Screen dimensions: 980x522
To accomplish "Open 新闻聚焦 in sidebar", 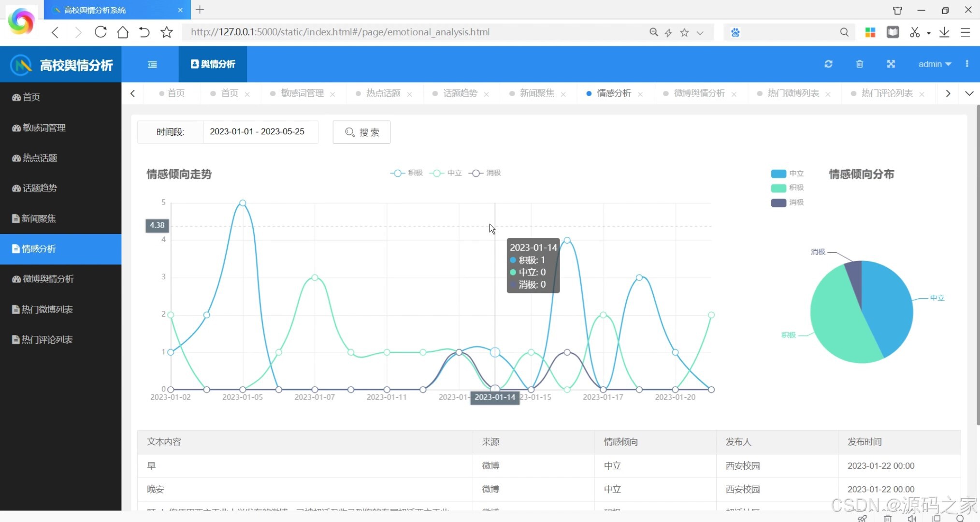I will [x=61, y=218].
